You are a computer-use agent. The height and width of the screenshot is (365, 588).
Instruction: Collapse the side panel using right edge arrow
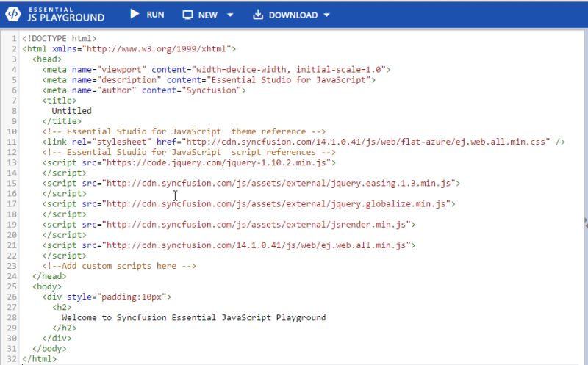[586, 223]
